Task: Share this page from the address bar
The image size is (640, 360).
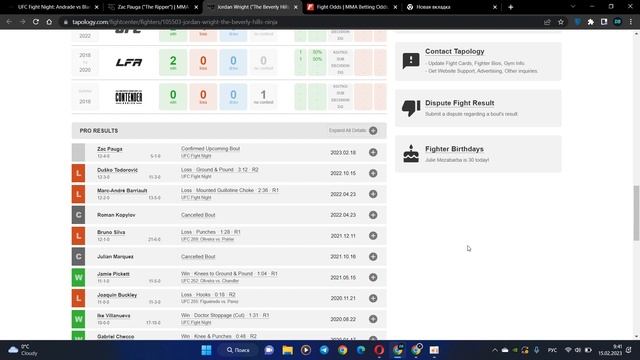Action: tap(547, 22)
